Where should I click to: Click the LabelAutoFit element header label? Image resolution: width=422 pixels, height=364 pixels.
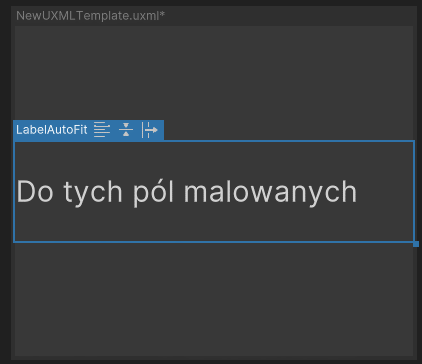pos(52,130)
